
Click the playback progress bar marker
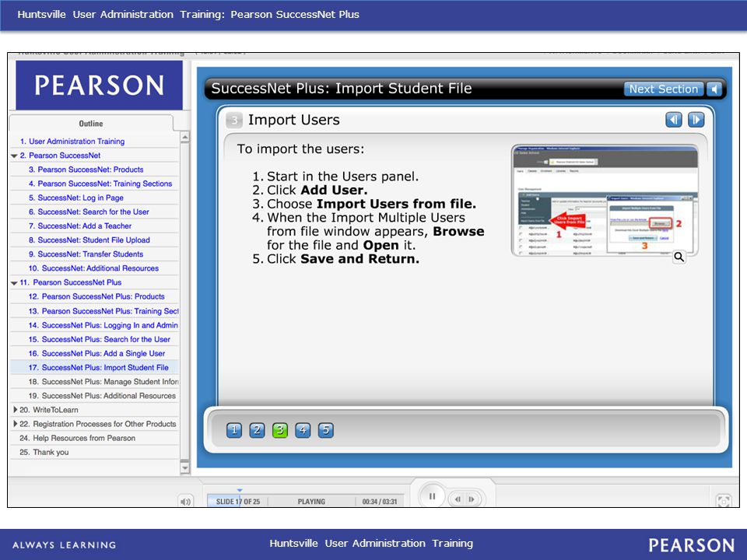240,490
